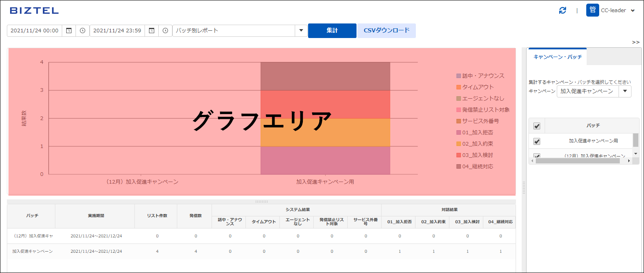Click the batch list horizontal scrollbar left arrow
The width and height of the screenshot is (644, 273).
point(532,161)
